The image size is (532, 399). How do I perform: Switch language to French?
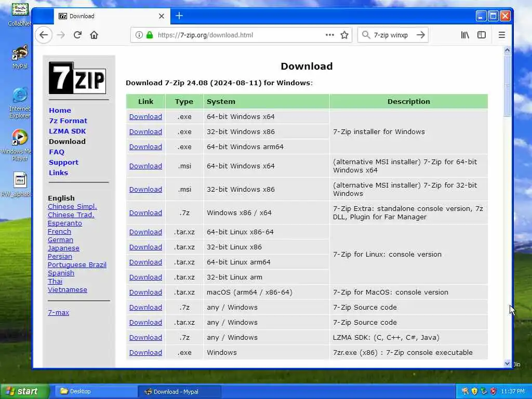[59, 231]
